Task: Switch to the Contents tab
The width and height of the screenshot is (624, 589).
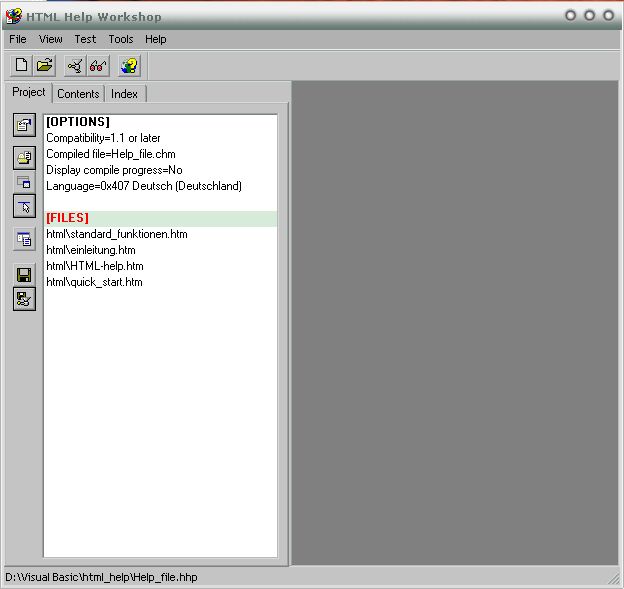Action: click(78, 93)
